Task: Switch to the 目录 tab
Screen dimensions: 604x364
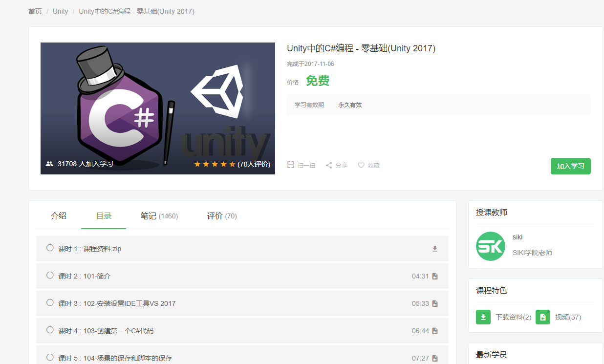Action: (104, 216)
